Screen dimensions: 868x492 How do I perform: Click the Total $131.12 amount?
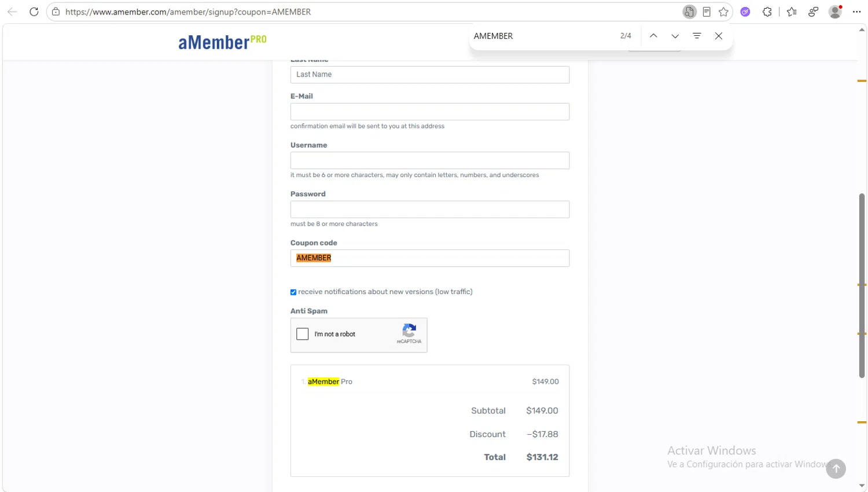click(542, 457)
